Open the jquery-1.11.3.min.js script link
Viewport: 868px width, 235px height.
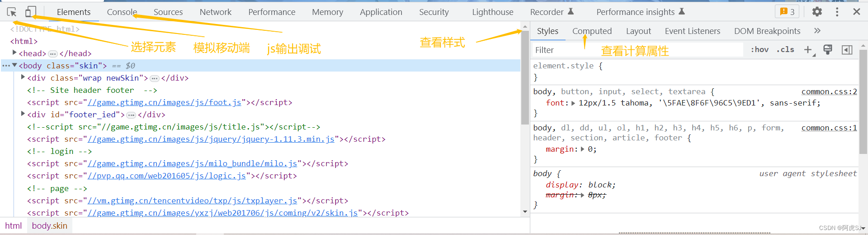(211, 139)
